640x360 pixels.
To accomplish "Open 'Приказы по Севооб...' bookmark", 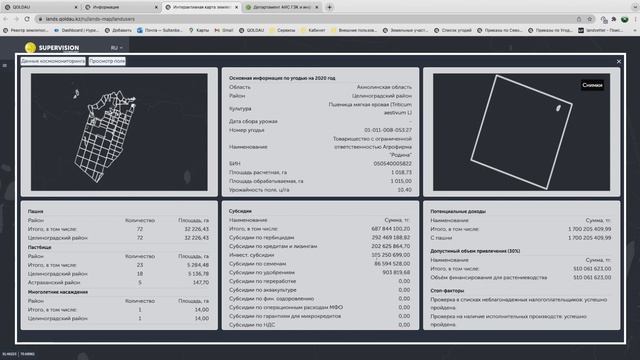I will click(500, 30).
